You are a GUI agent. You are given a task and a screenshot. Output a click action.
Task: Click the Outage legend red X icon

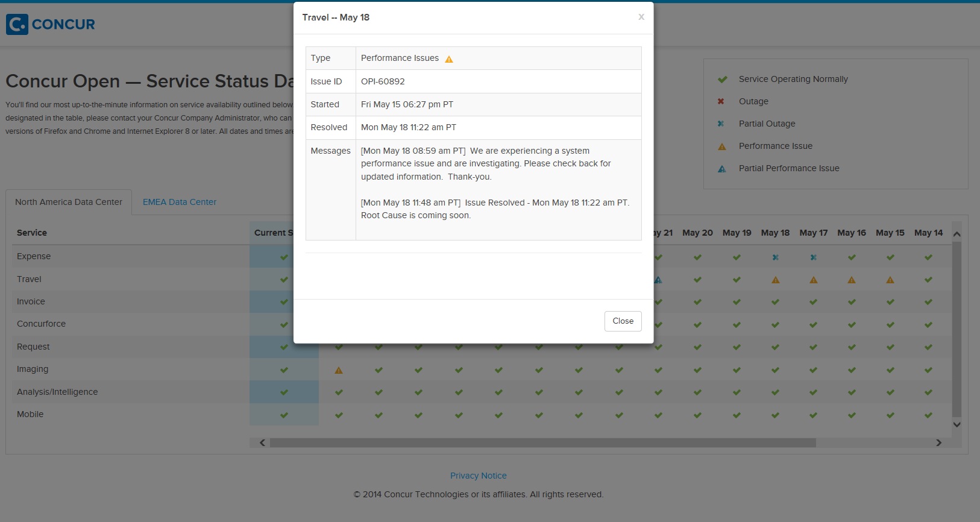721,101
